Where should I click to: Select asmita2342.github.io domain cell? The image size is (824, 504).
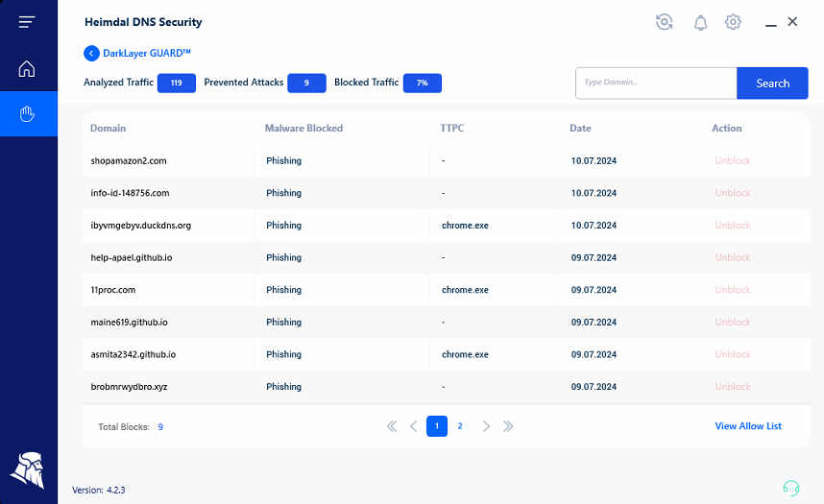click(133, 355)
